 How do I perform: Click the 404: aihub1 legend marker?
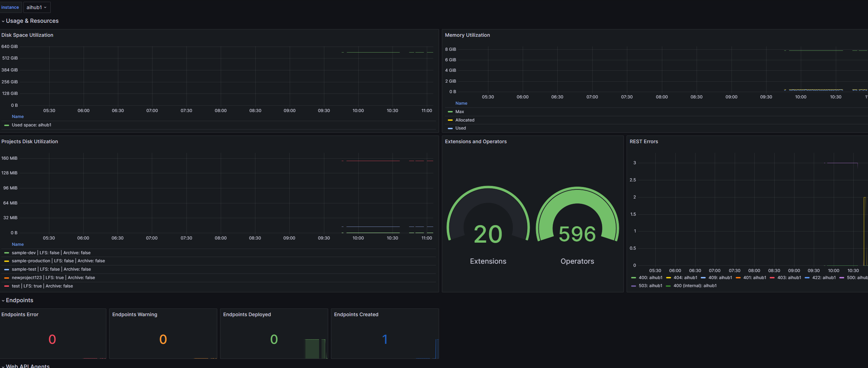point(669,278)
